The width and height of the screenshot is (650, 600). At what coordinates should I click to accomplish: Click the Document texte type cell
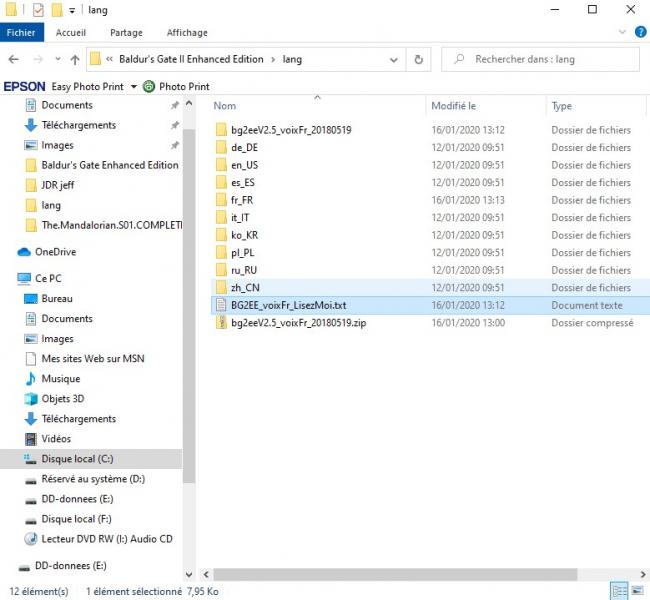587,305
